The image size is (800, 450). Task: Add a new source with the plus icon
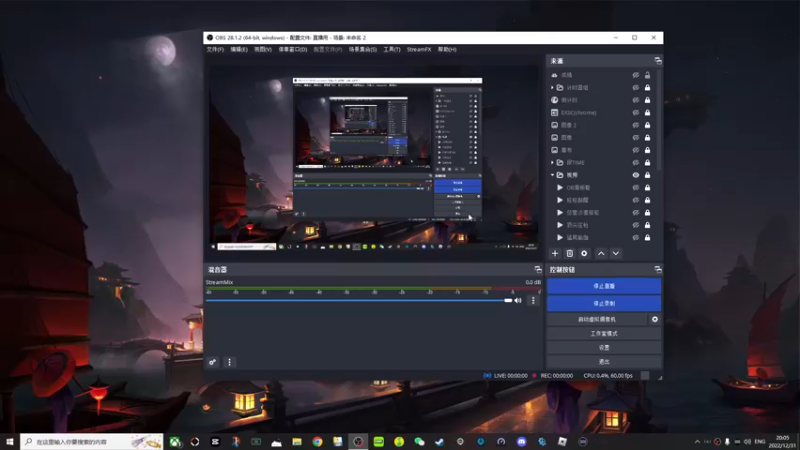pyautogui.click(x=555, y=254)
